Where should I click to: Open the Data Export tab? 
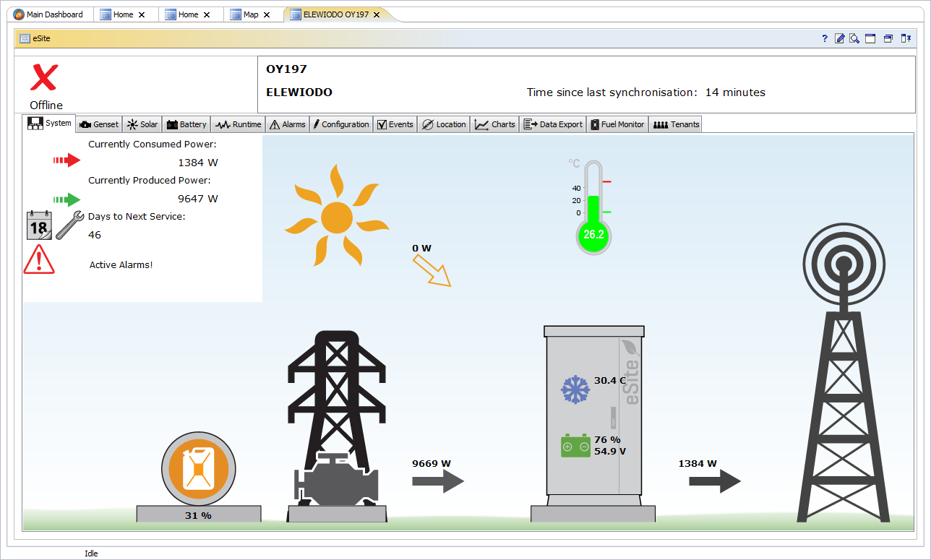pyautogui.click(x=553, y=124)
